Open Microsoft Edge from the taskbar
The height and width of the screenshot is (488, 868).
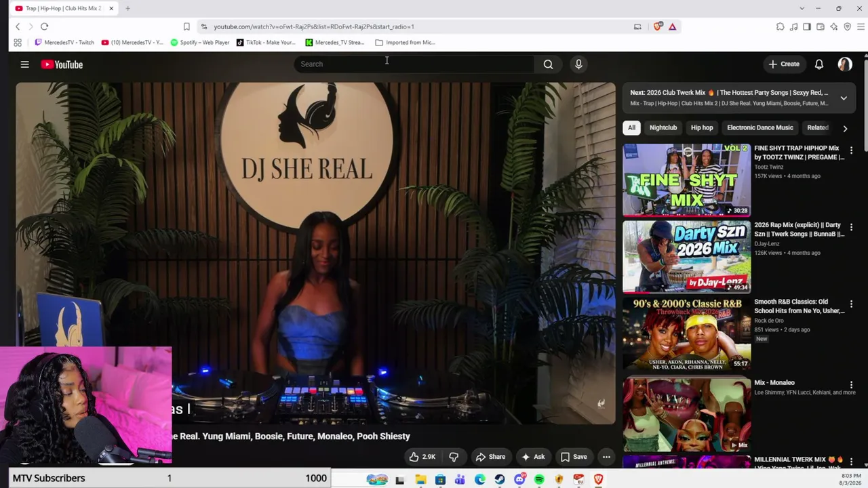[480, 479]
